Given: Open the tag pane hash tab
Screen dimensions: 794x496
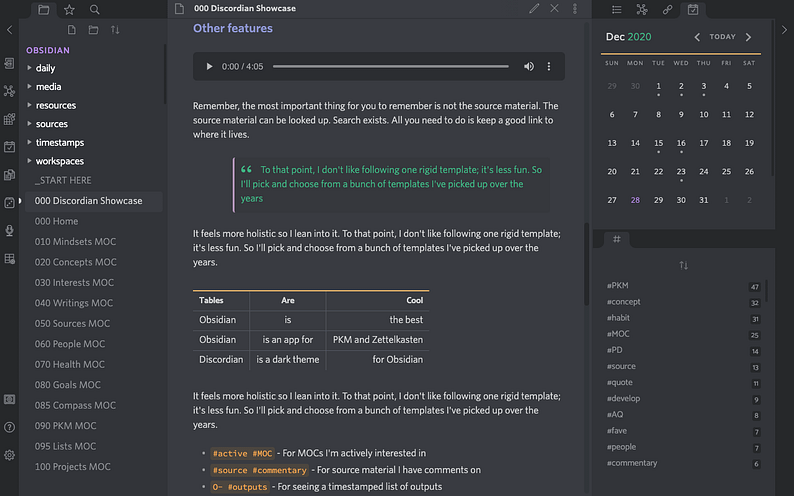Looking at the screenshot, I should click(616, 239).
